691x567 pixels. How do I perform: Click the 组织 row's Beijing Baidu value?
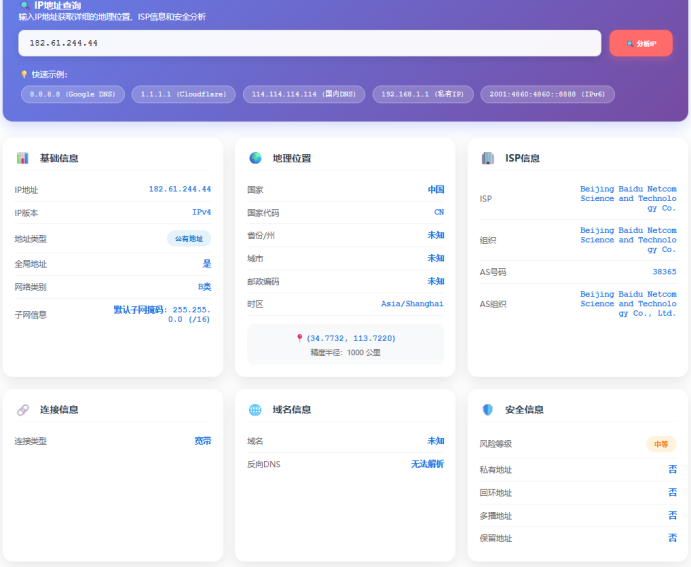[x=628, y=240]
